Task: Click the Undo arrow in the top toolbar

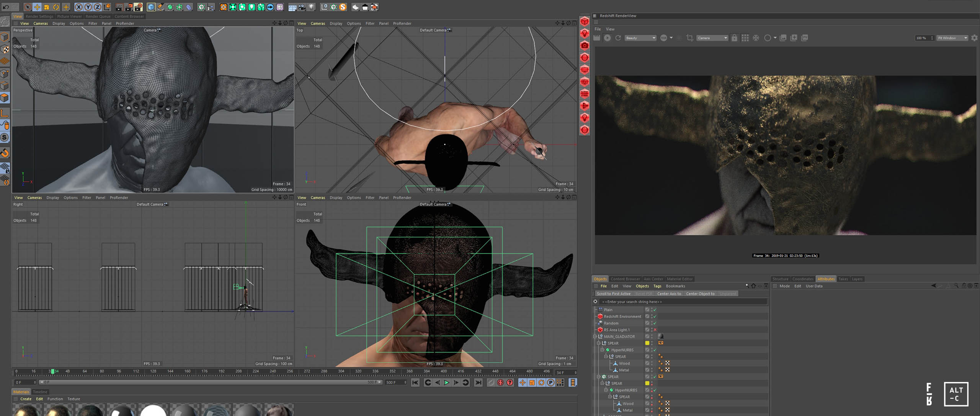Action: coord(6,7)
